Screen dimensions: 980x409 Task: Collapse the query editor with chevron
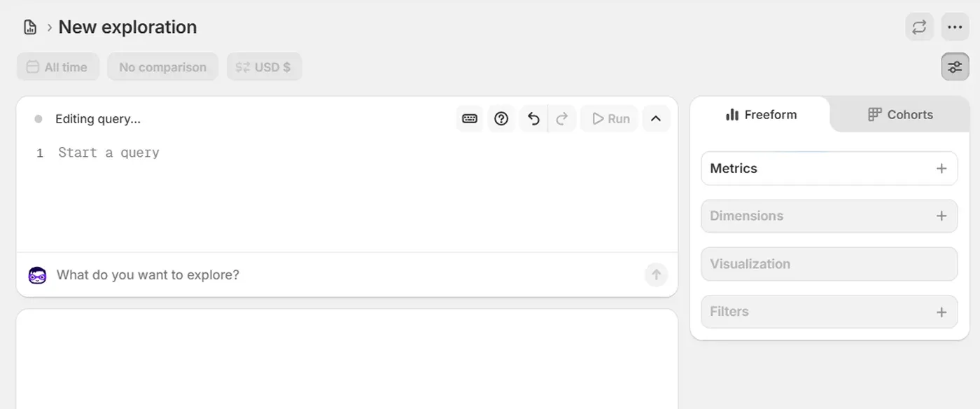656,119
